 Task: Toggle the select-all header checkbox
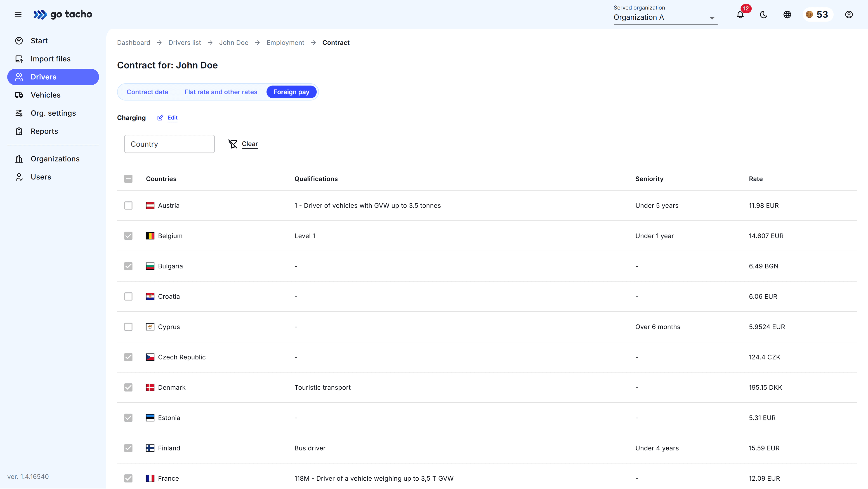click(128, 179)
